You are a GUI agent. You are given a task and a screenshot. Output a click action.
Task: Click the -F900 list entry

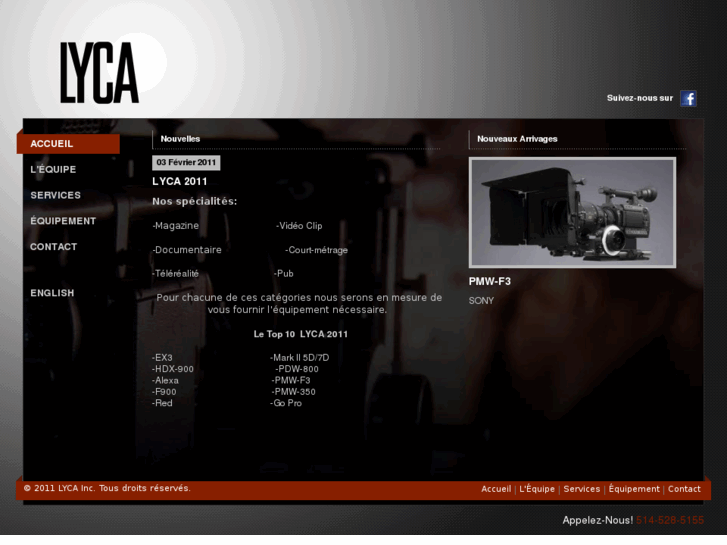click(164, 392)
